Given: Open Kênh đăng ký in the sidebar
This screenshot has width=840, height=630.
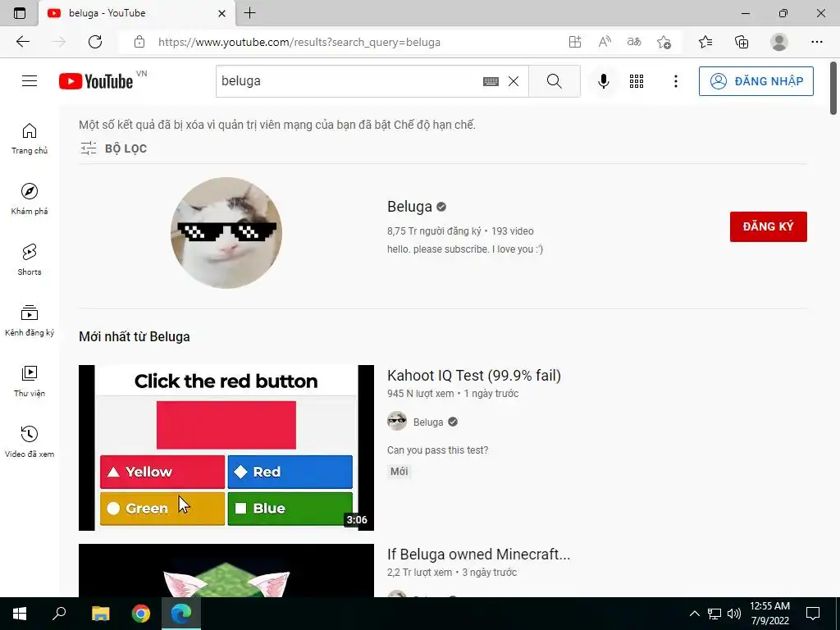Looking at the screenshot, I should (30, 321).
